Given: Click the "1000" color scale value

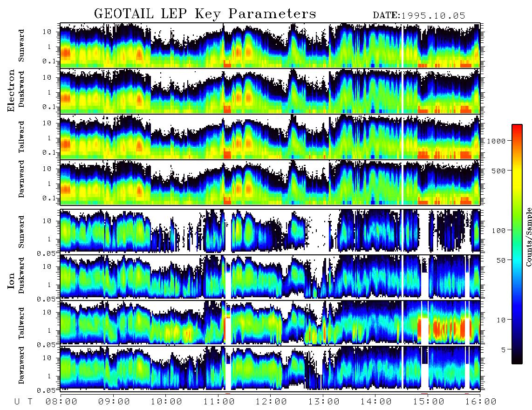Looking at the screenshot, I should pos(496,141).
